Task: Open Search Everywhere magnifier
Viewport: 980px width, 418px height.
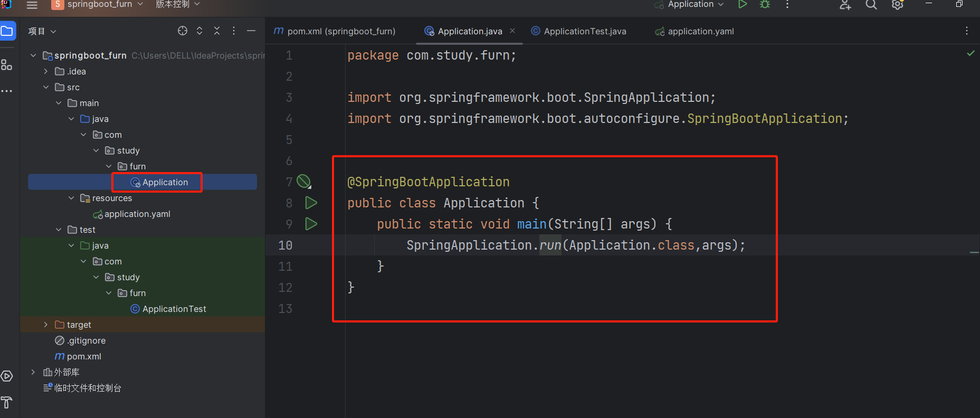Action: click(x=871, y=5)
